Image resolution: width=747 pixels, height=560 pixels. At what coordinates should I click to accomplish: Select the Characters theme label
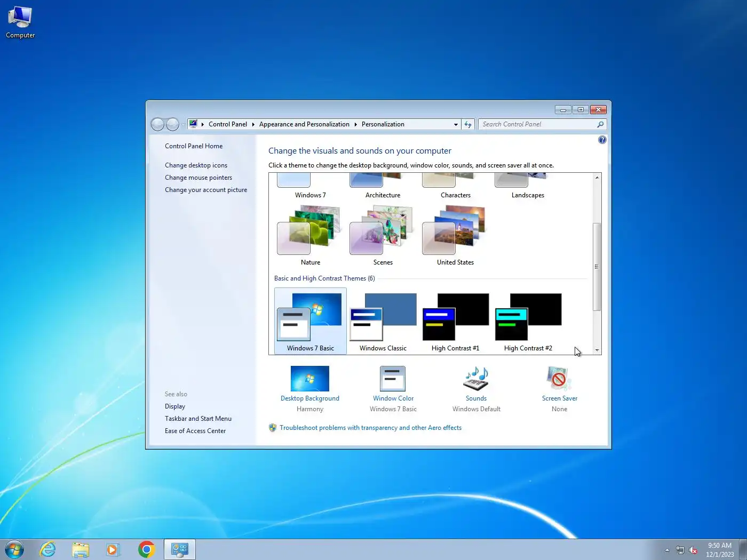pyautogui.click(x=456, y=195)
